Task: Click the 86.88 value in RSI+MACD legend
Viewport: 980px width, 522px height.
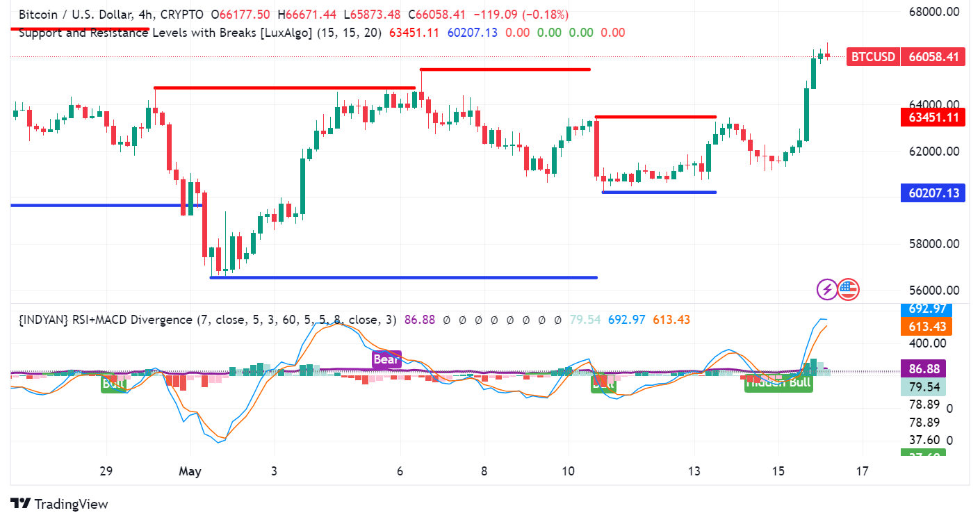Action: [419, 320]
